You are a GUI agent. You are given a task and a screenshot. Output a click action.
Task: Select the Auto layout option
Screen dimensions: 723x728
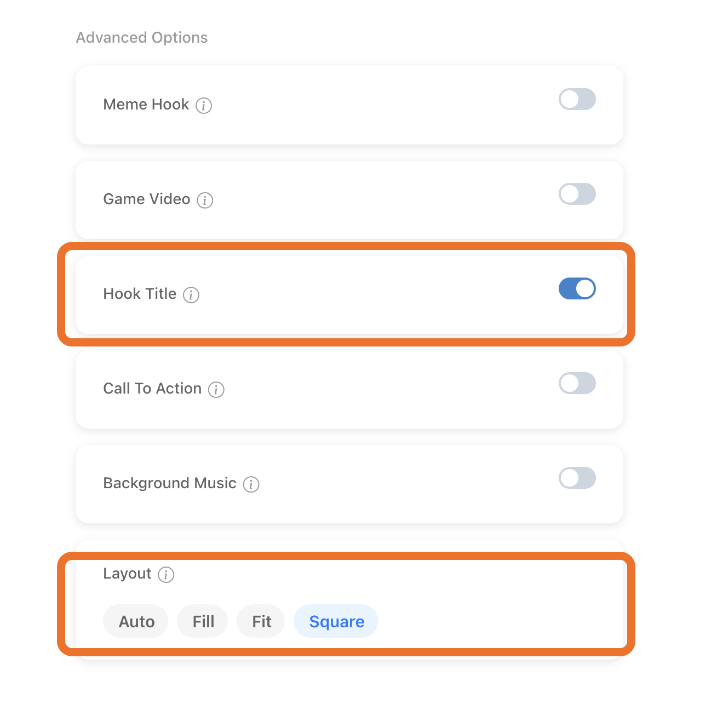point(136,621)
